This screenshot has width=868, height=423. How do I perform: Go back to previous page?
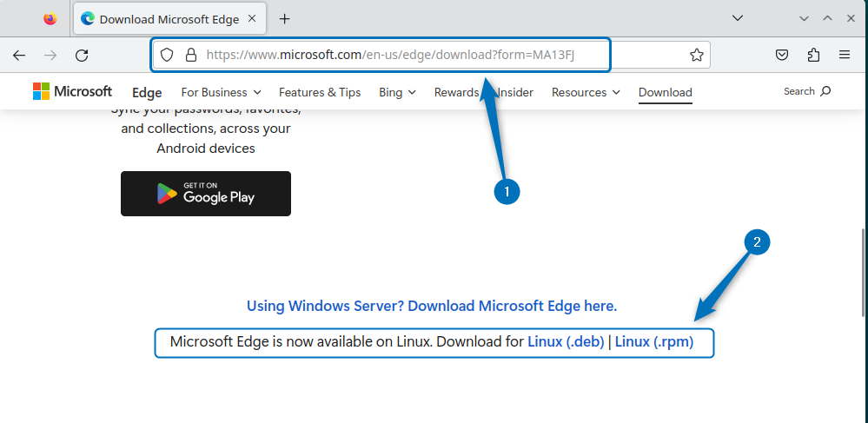tap(19, 55)
